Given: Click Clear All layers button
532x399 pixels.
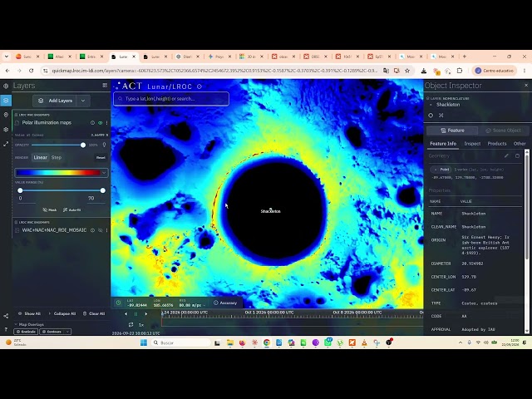Looking at the screenshot, I should click(x=94, y=313).
